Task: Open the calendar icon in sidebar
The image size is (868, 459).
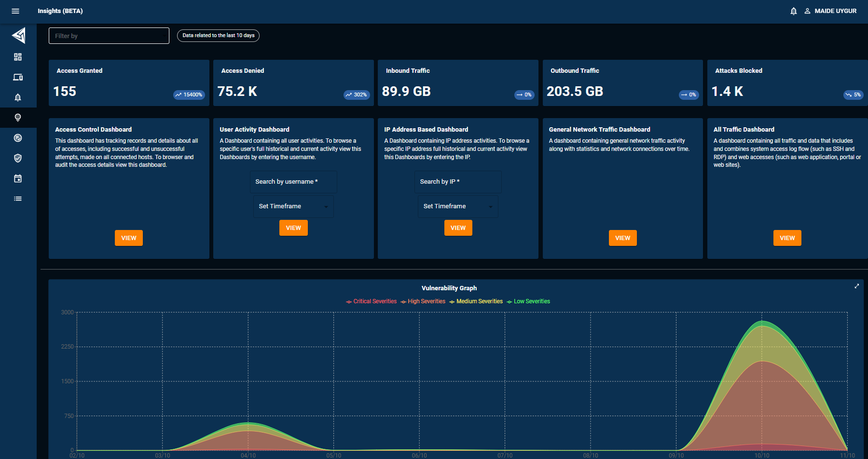Action: click(18, 178)
